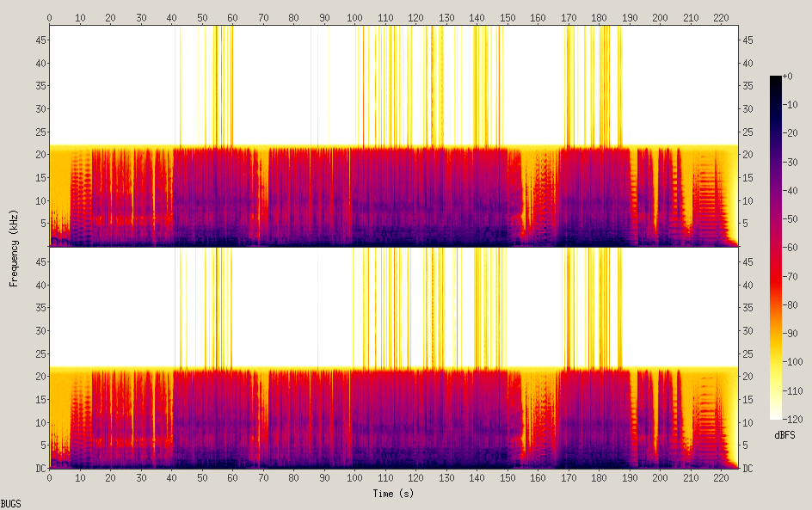
Task: Click the color scale bar legend
Action: (776, 248)
